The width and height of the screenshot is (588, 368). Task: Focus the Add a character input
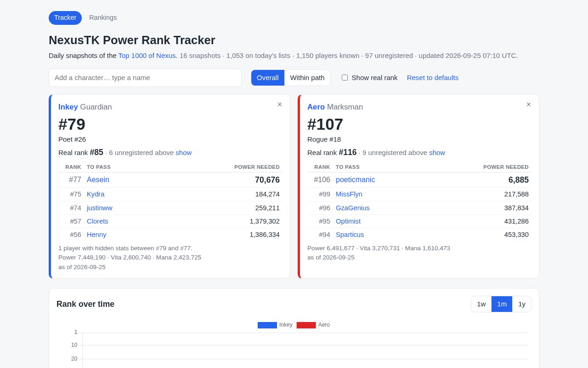145,78
